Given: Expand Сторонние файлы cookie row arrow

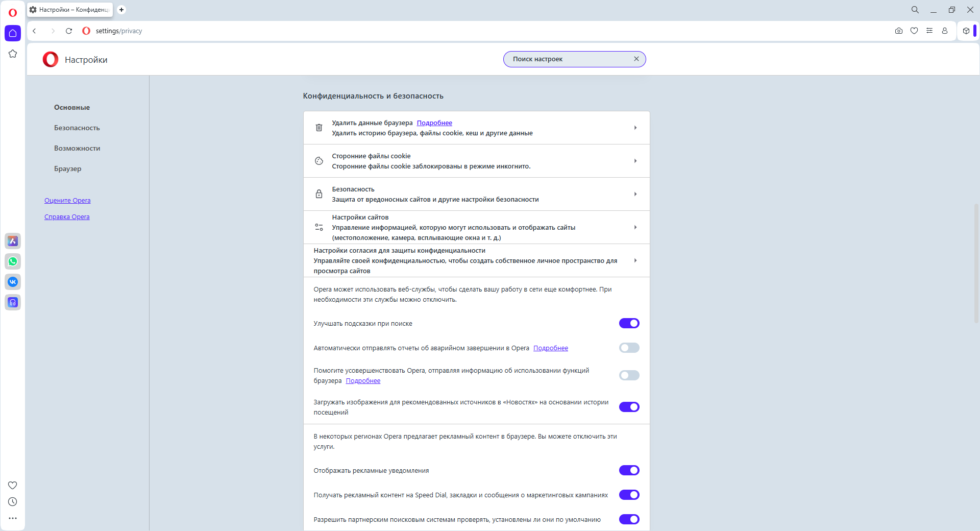Looking at the screenshot, I should [635, 161].
